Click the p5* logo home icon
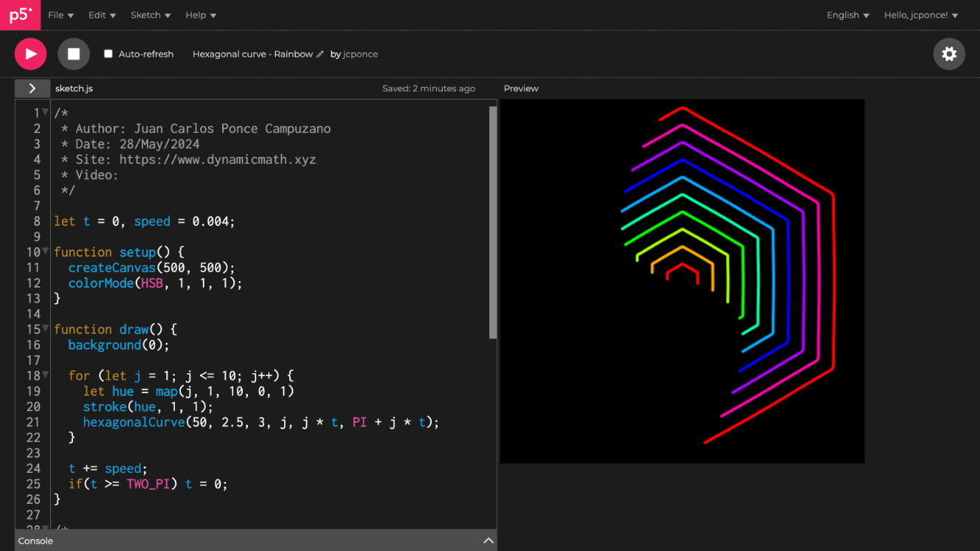Viewport: 980px width, 551px height. coord(20,15)
